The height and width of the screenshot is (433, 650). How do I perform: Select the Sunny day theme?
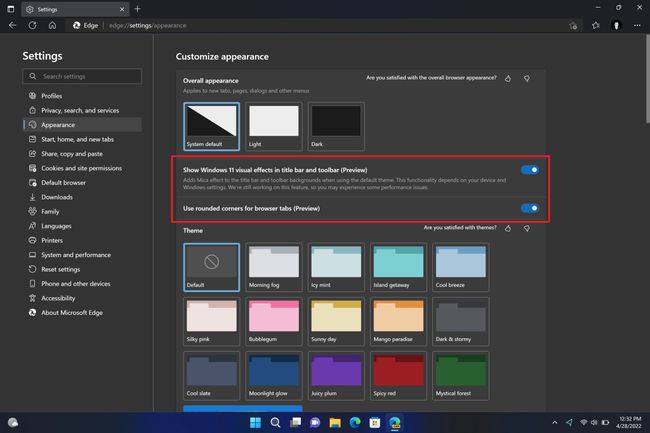[x=336, y=322]
